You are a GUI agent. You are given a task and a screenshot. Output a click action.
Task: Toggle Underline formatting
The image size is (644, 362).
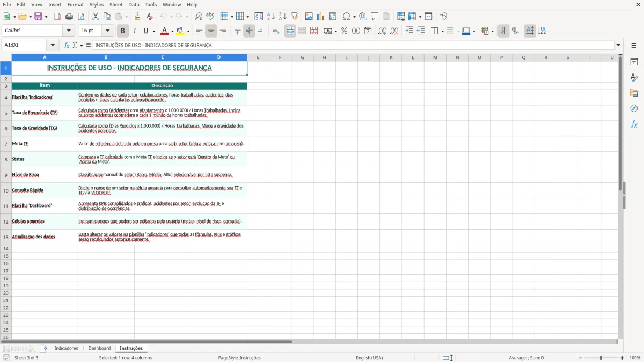pyautogui.click(x=145, y=31)
